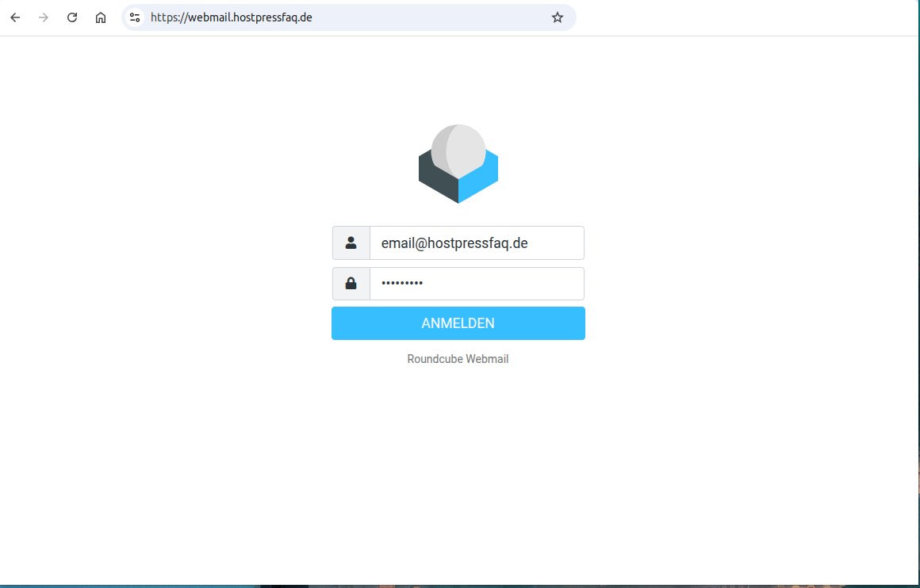This screenshot has width=920, height=588.
Task: Go back using the browser back arrow
Action: click(x=15, y=17)
